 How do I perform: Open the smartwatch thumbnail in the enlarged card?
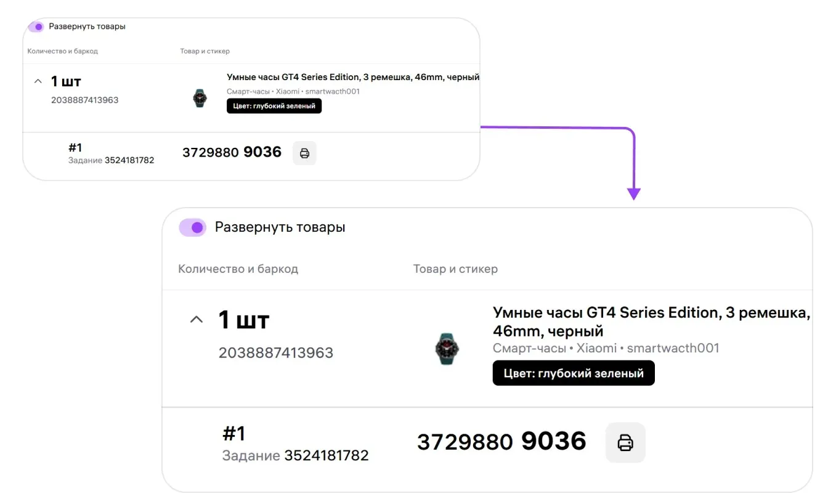coord(447,348)
